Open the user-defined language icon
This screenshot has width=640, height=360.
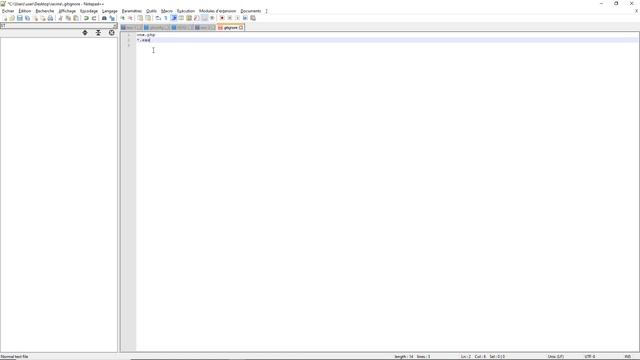[x=181, y=18]
